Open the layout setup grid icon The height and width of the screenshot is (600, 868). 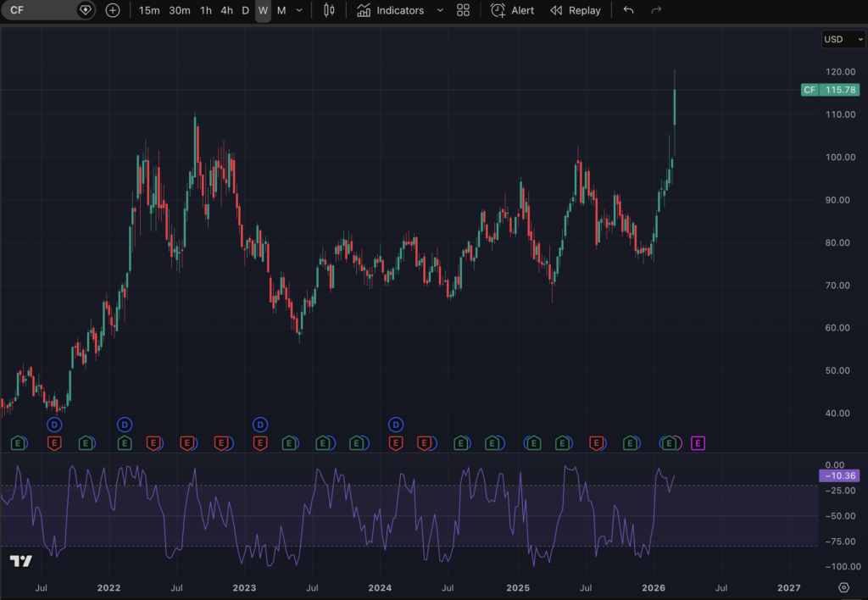(x=463, y=10)
